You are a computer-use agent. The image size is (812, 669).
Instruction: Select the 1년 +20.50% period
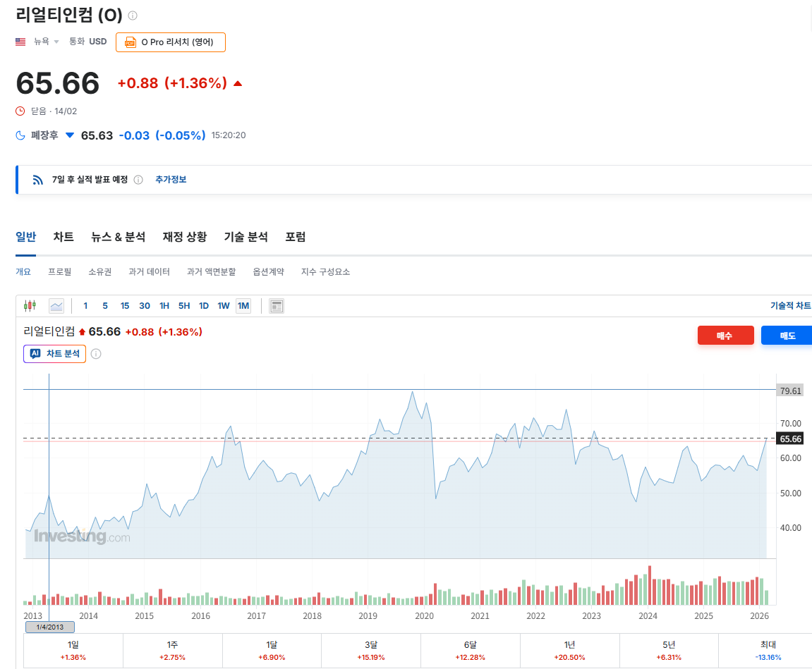569,651
